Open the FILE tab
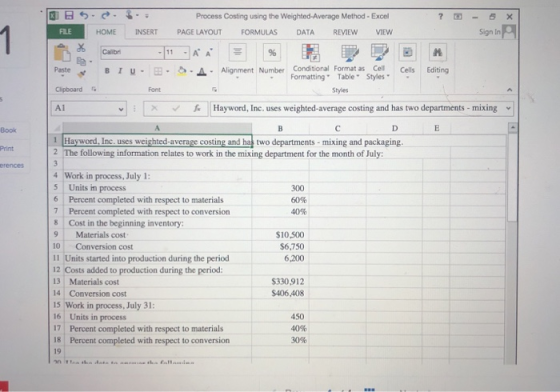Screen dimensions: 560x392 pos(65,31)
